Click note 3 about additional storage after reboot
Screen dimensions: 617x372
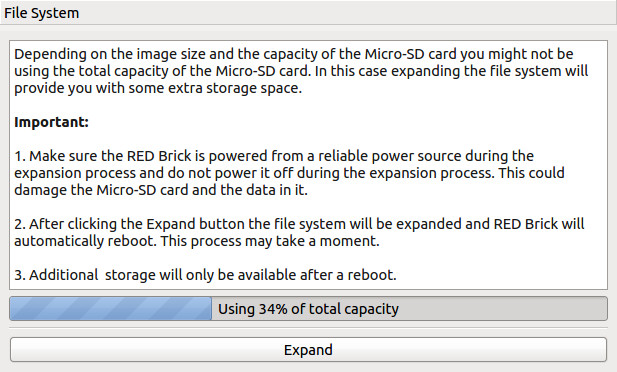point(205,275)
